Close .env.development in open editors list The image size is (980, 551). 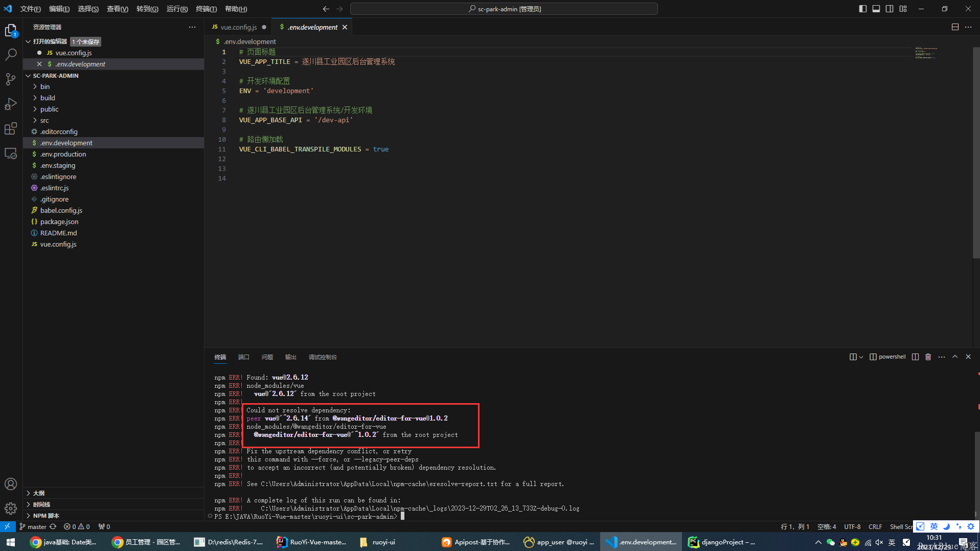coord(39,64)
